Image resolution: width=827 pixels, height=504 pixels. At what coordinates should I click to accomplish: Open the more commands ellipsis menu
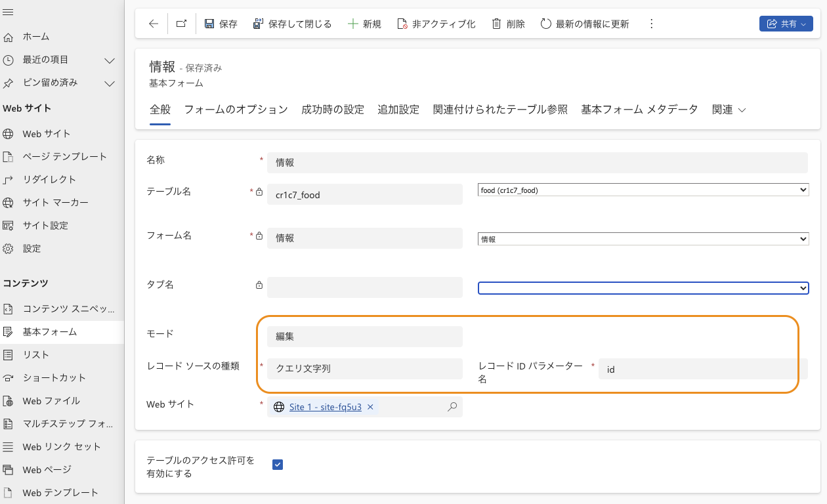[x=651, y=24]
